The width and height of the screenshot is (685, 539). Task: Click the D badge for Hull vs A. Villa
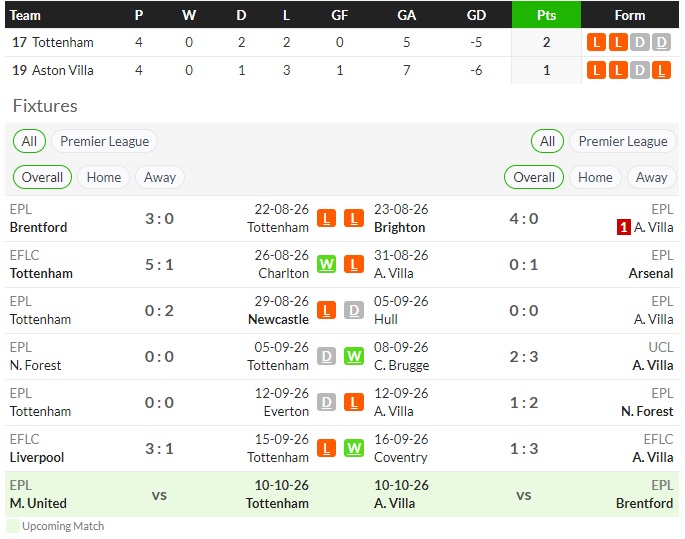click(x=354, y=311)
